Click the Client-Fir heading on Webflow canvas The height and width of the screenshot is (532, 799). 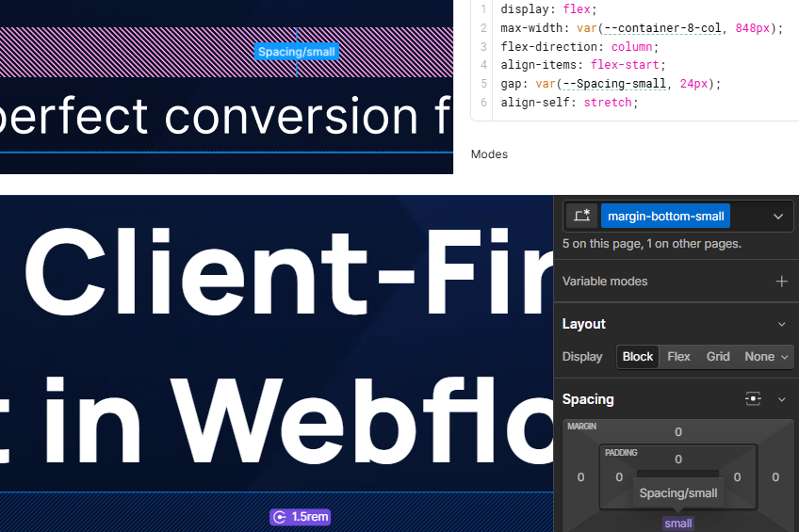click(289, 272)
